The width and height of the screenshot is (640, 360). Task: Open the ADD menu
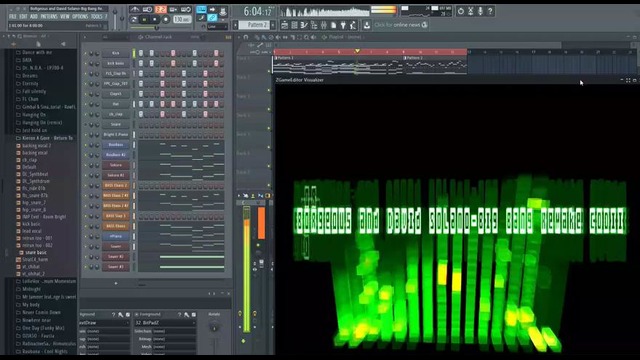34,17
